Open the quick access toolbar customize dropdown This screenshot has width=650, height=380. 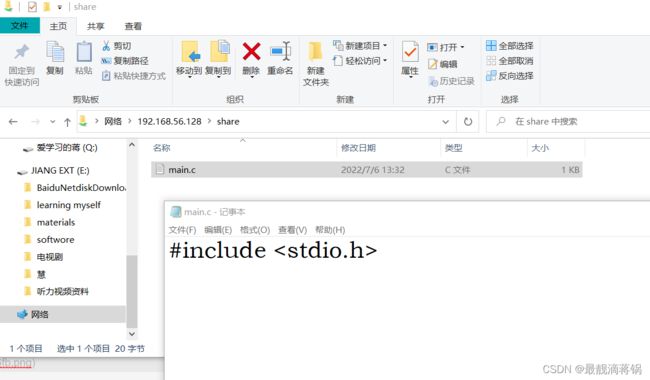[x=60, y=7]
